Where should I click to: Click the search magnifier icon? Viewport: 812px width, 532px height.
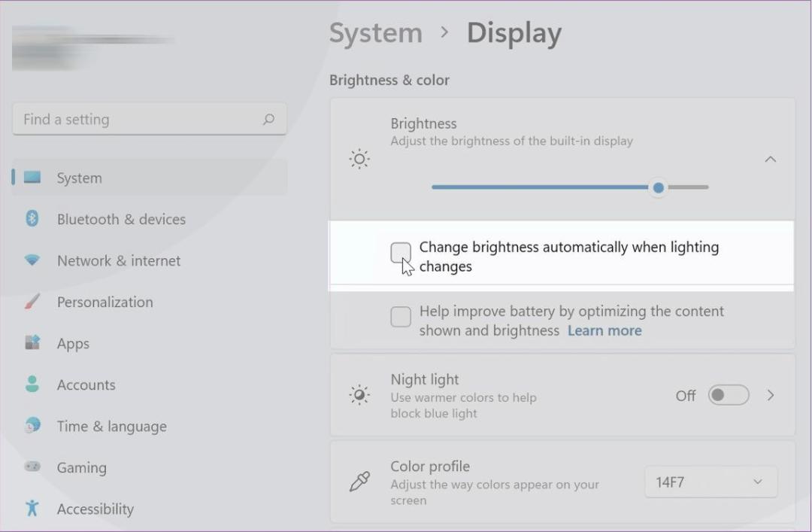tap(268, 119)
